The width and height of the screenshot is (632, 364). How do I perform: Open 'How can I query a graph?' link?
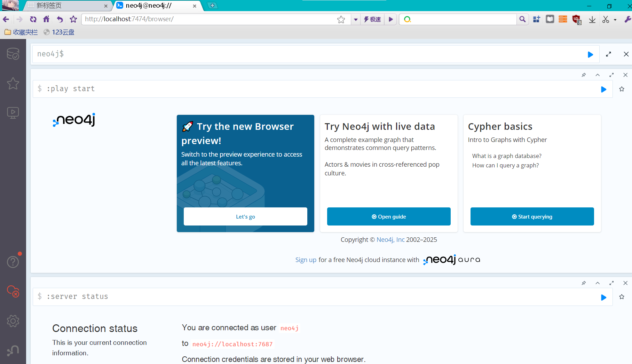coord(505,165)
